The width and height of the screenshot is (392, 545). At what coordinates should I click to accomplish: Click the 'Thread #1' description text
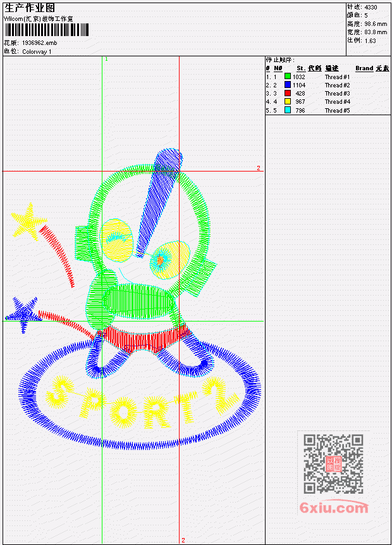[337, 77]
